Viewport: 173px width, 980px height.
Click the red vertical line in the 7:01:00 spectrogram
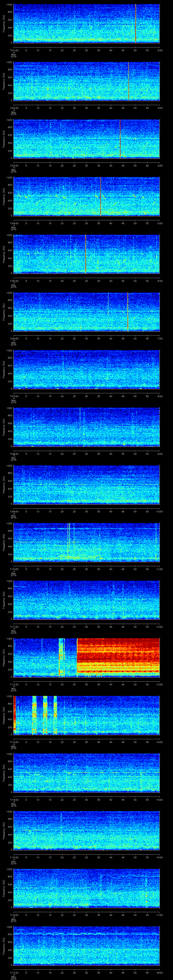(136, 24)
